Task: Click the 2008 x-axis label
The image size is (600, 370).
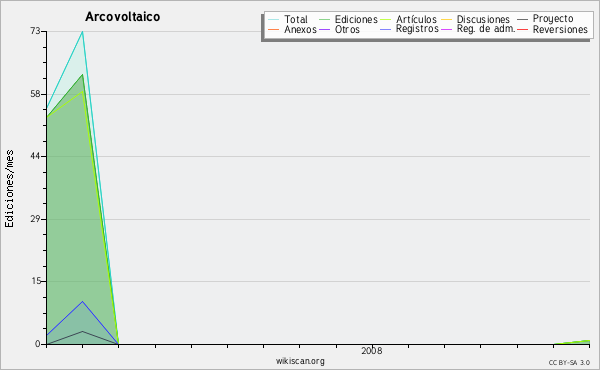Action: tap(371, 351)
